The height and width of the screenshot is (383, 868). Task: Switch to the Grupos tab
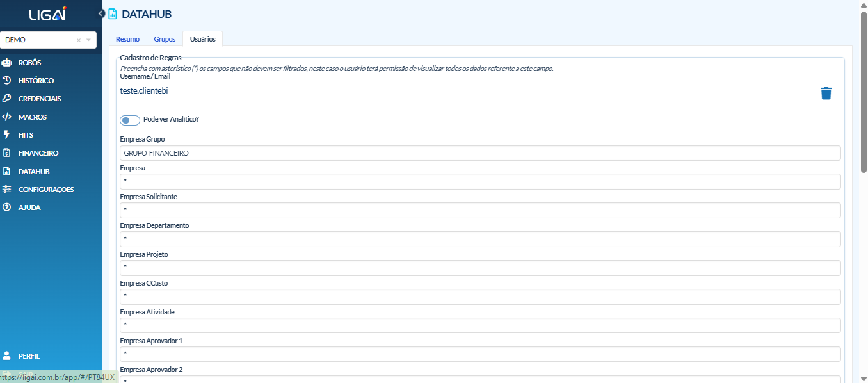[165, 39]
